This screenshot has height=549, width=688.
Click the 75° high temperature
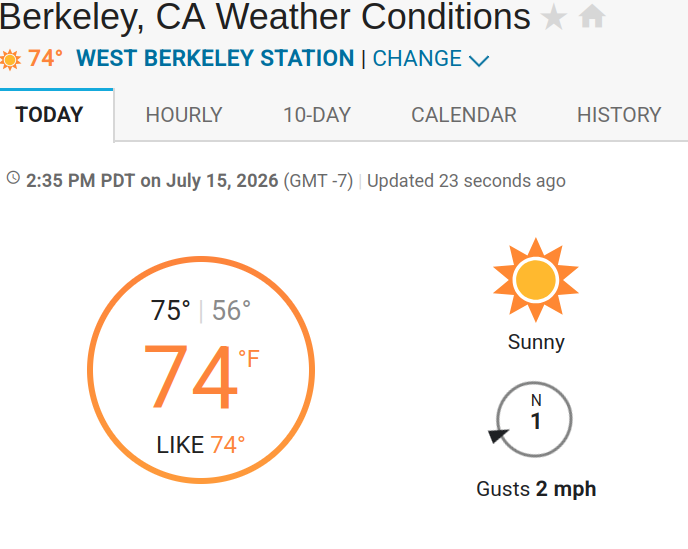(170, 310)
